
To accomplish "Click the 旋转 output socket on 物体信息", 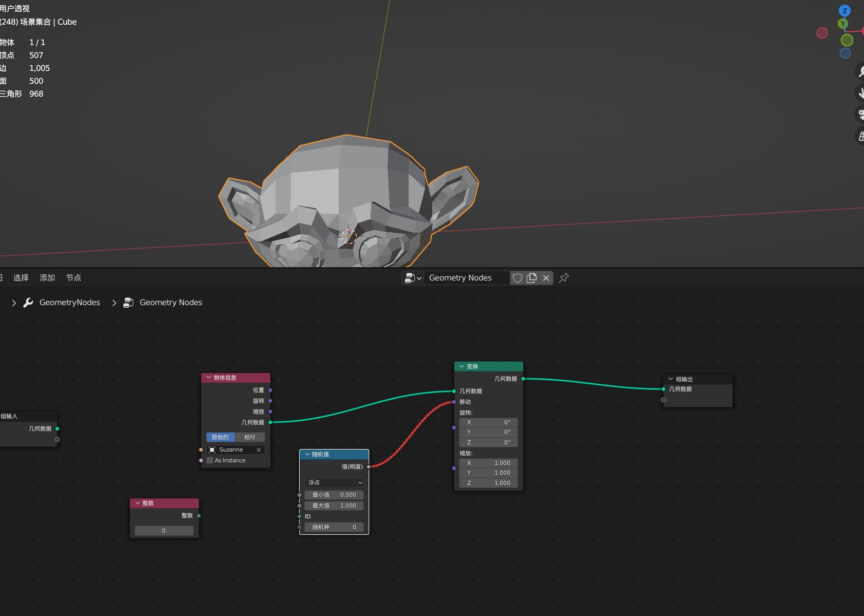I will tap(270, 401).
